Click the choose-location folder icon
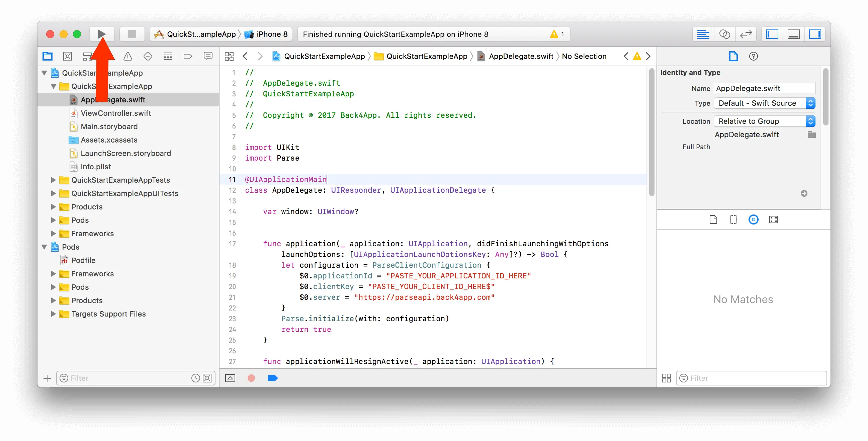Viewport: 868px width, 441px height. (x=812, y=135)
